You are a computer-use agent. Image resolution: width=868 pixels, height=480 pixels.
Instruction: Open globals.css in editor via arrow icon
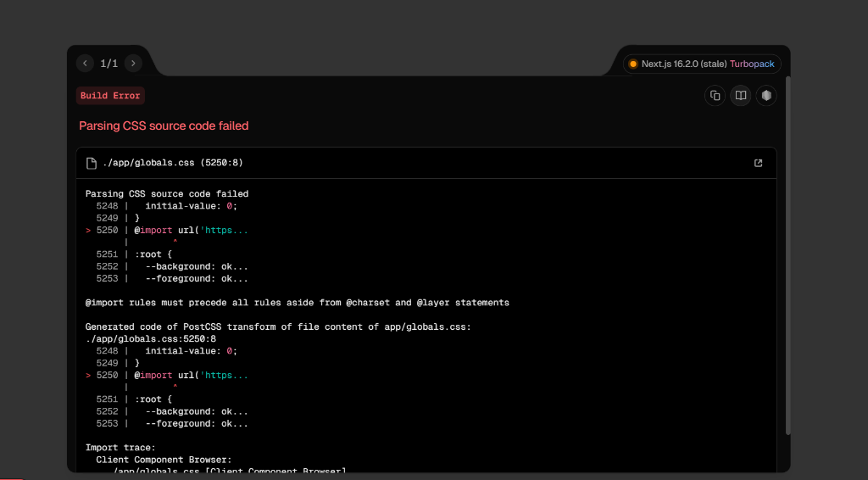point(759,163)
